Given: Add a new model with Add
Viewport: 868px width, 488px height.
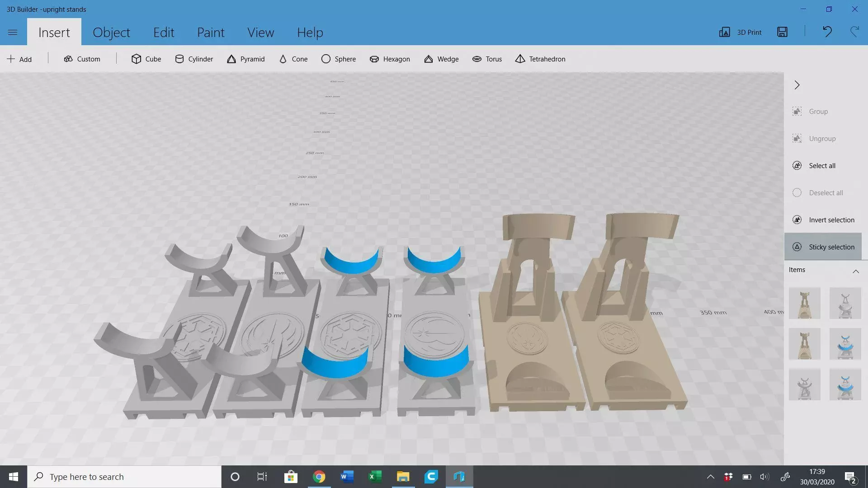Looking at the screenshot, I should coord(19,59).
